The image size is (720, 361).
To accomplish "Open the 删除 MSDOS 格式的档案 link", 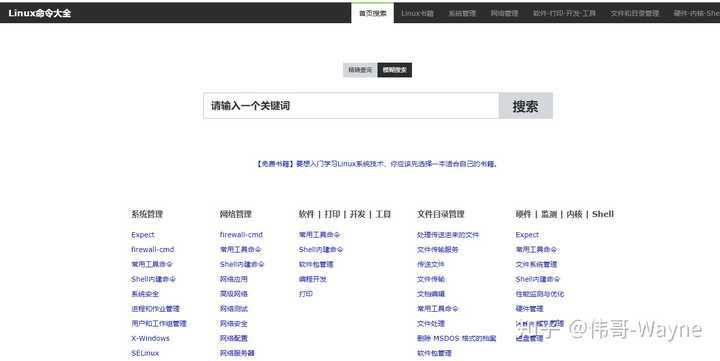I will tap(456, 338).
